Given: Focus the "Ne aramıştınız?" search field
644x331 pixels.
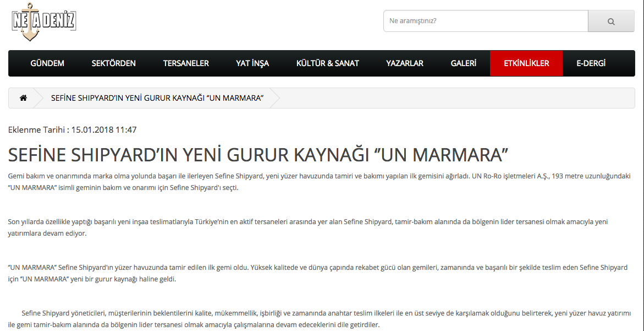Looking at the screenshot, I should [486, 21].
